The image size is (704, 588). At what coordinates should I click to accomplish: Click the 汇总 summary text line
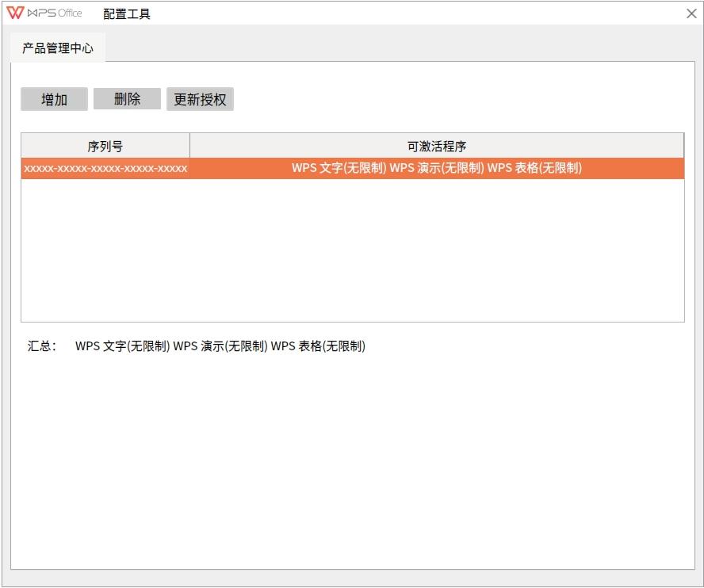coord(197,346)
